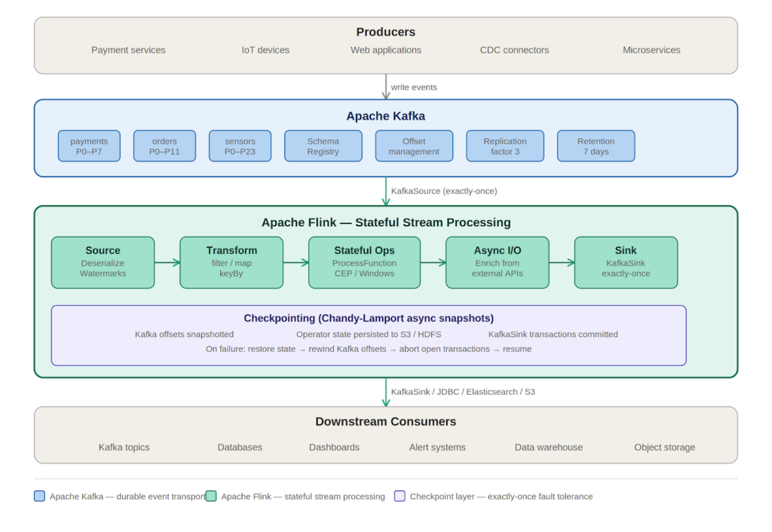Click the Microservices label
This screenshot has height=532, width=772.
point(651,50)
